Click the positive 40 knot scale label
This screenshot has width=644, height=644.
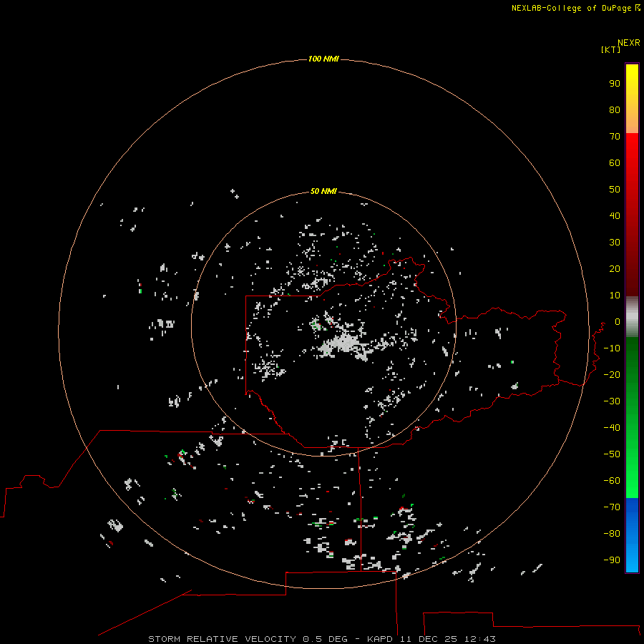point(615,215)
